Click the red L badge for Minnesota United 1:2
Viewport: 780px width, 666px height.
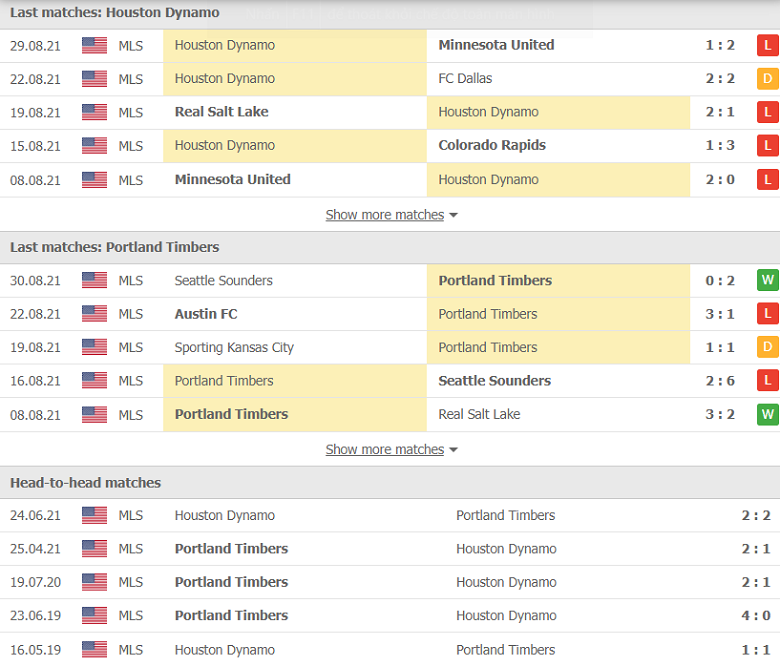767,45
